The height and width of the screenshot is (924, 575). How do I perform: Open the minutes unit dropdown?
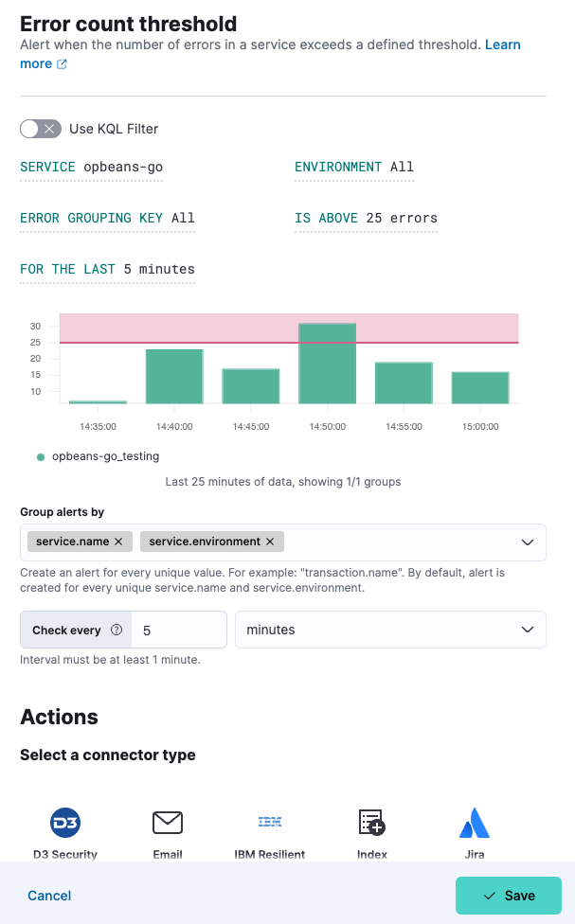click(x=389, y=629)
